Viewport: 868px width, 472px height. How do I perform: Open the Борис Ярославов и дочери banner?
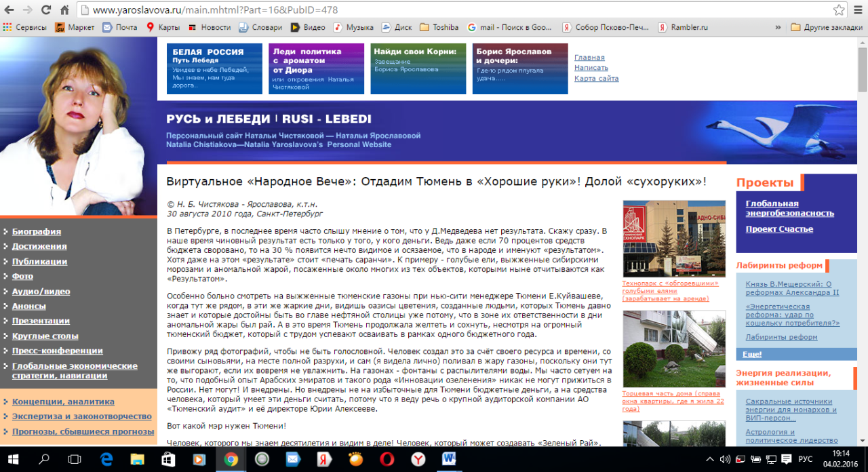coord(520,68)
